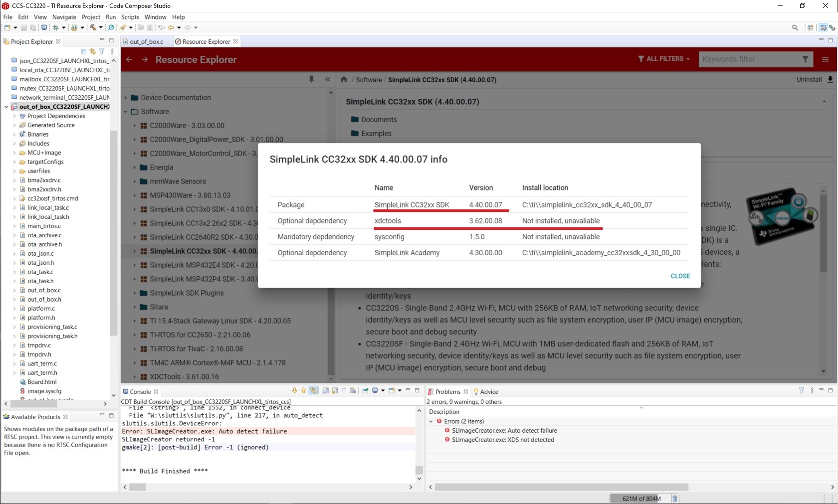Screen dimensions: 838x504
Task: Click the Uninstall button
Action: pos(809,79)
